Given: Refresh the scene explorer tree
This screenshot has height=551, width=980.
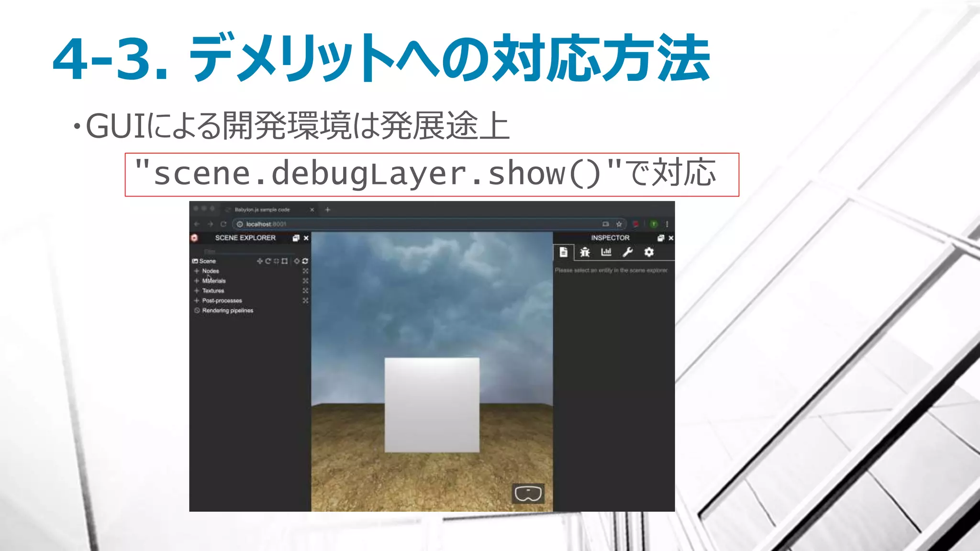Looking at the screenshot, I should click(x=305, y=261).
